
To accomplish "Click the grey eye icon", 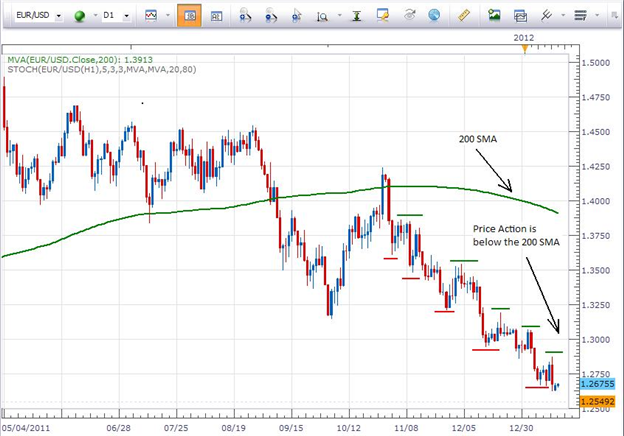I will pyautogui.click(x=410, y=16).
